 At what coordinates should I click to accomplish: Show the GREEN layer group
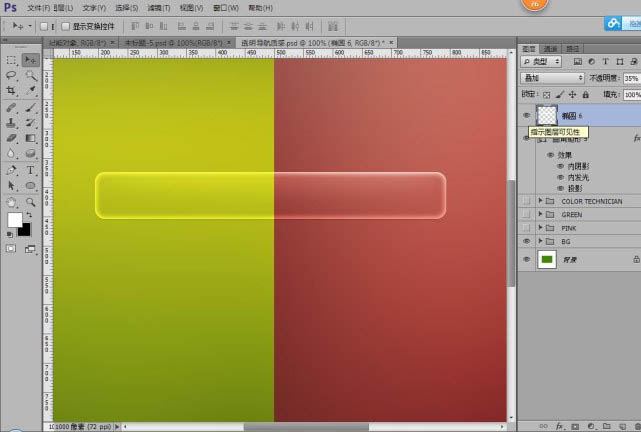[x=526, y=215]
